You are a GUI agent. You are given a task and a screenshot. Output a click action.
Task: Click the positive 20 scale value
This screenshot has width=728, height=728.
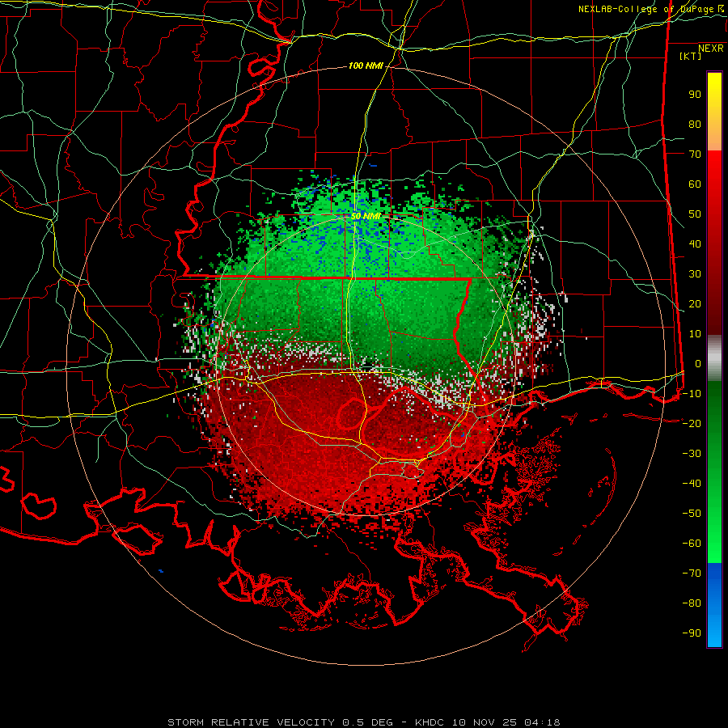[695, 303]
